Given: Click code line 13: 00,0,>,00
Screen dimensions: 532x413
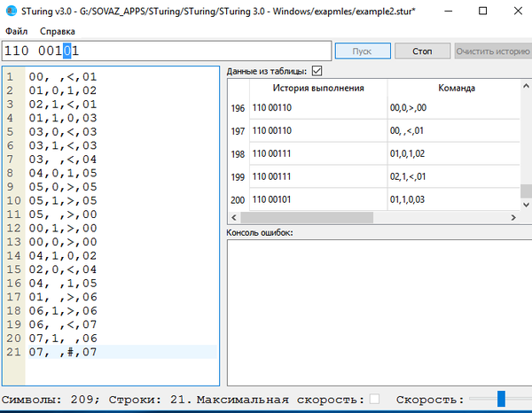Looking at the screenshot, I should tap(63, 242).
